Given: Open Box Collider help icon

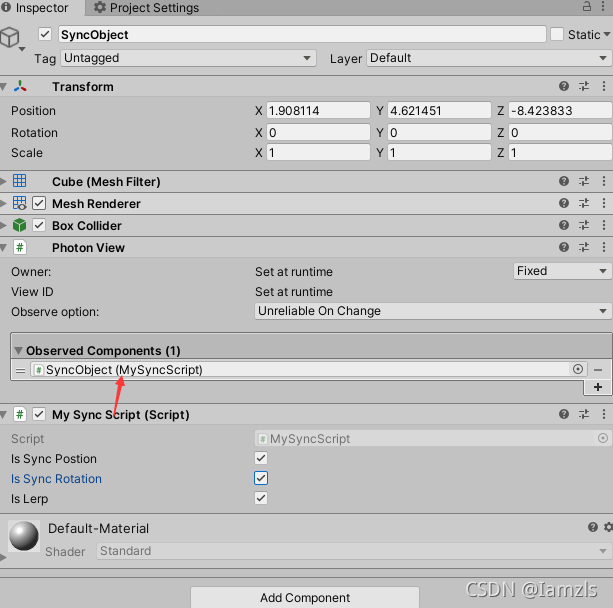Looking at the screenshot, I should [563, 225].
